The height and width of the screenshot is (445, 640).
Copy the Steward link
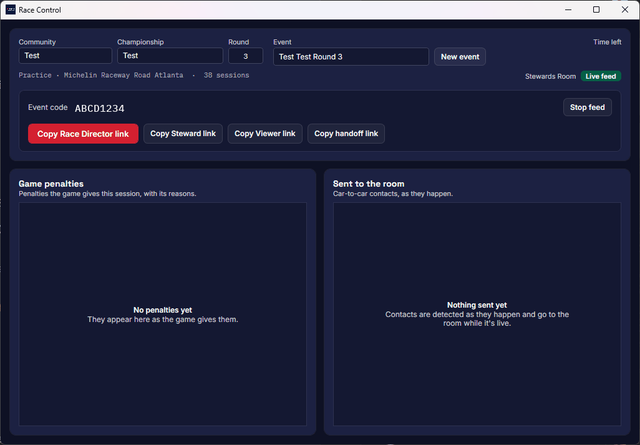coord(183,134)
